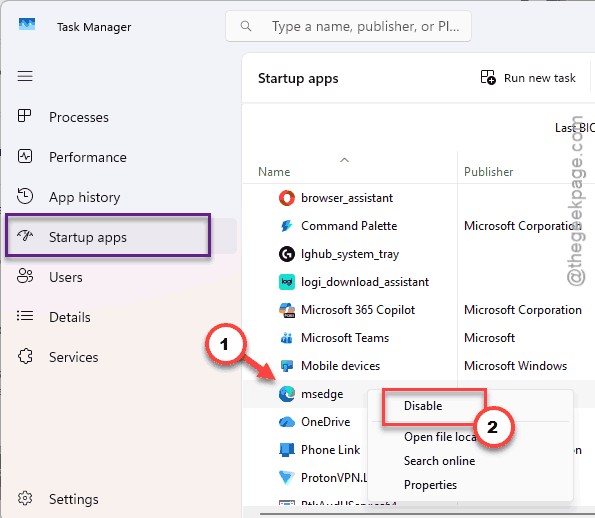Focus the name, publisher, or PID search box
Screen dimensions: 595x518
348,26
